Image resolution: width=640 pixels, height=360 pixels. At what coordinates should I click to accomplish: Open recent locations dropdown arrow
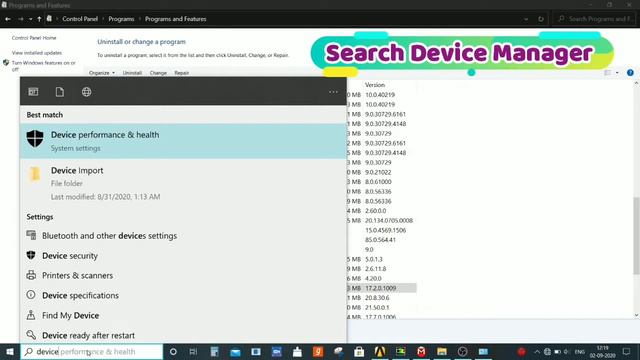pyautogui.click(x=31, y=19)
